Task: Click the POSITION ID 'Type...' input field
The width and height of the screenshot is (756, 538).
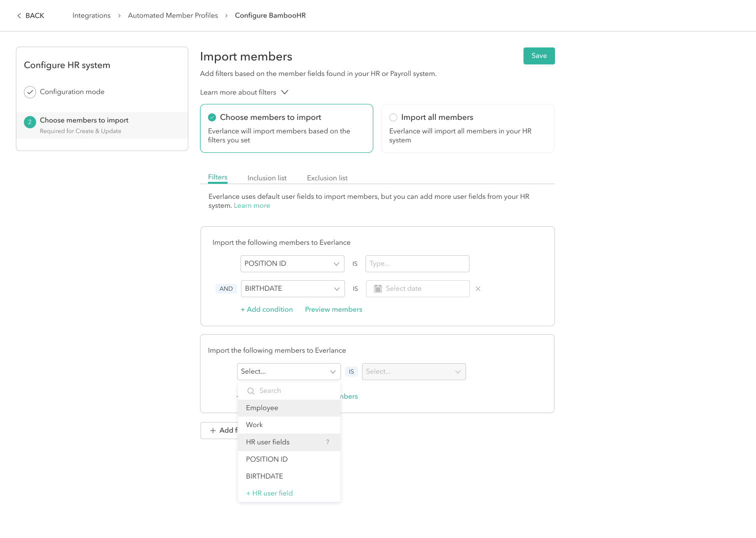Action: (x=417, y=264)
